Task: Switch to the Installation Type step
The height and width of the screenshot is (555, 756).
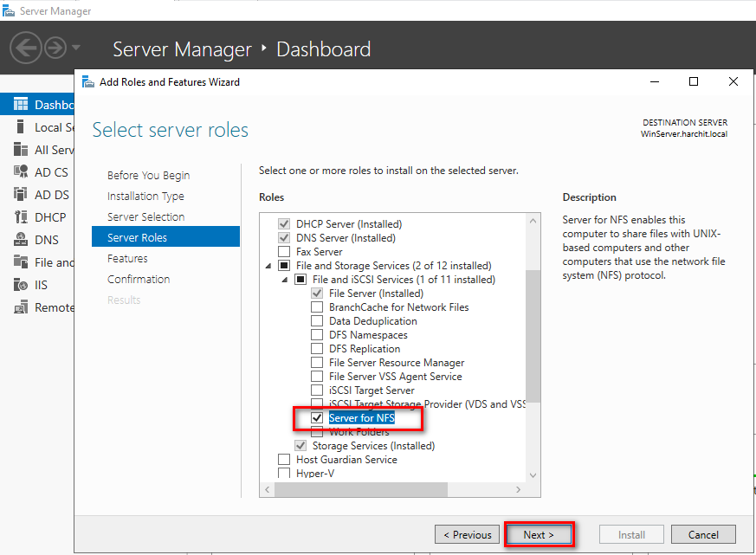Action: coord(145,196)
